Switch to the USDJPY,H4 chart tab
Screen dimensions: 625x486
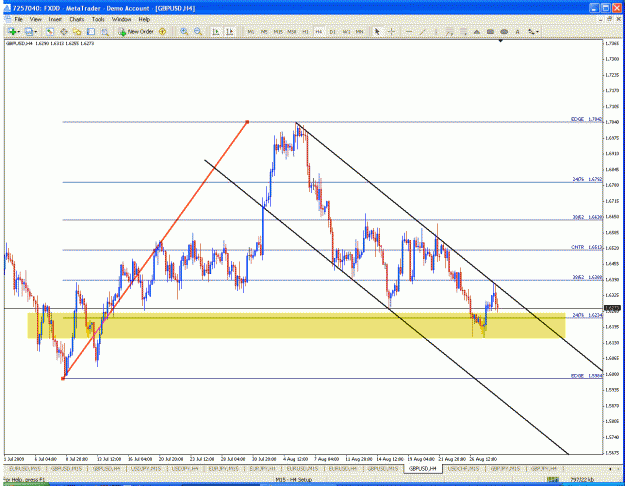[185, 469]
